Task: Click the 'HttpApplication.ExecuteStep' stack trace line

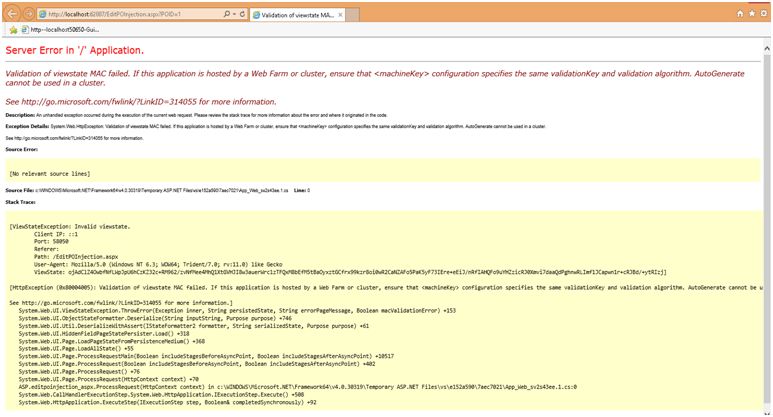Action: [x=168, y=402]
